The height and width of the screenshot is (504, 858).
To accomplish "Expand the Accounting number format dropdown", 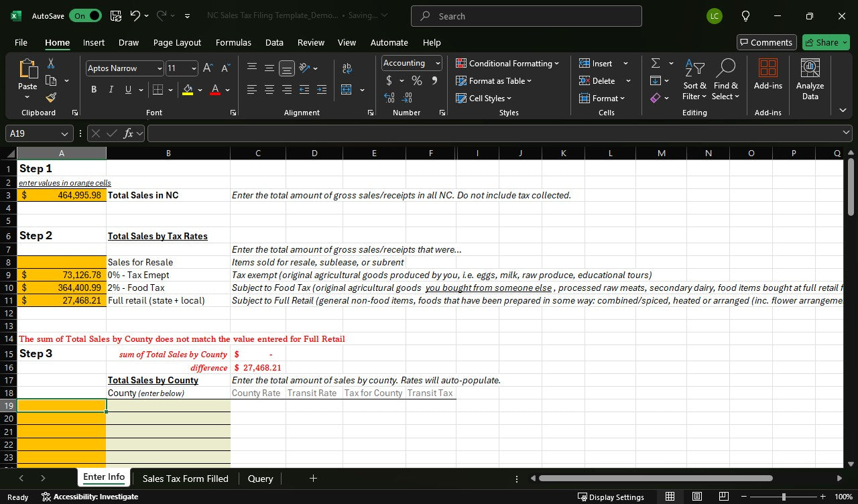I will pos(438,63).
